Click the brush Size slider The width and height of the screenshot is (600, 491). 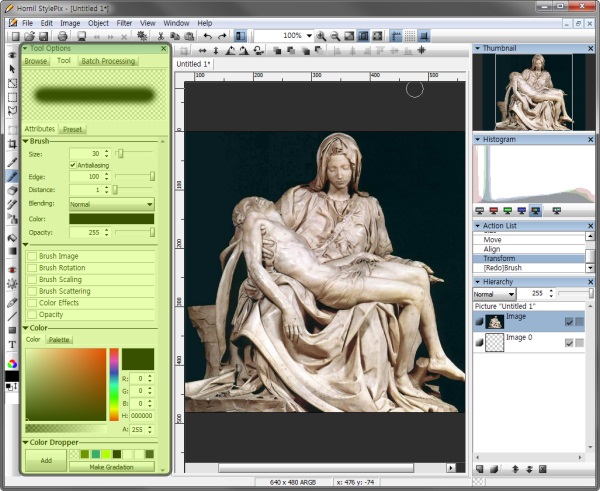pos(134,153)
